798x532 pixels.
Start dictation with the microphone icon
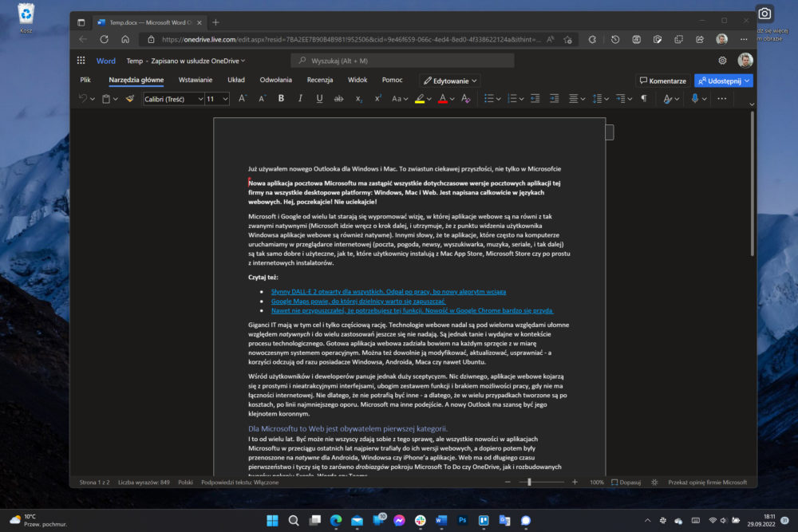[x=695, y=99]
